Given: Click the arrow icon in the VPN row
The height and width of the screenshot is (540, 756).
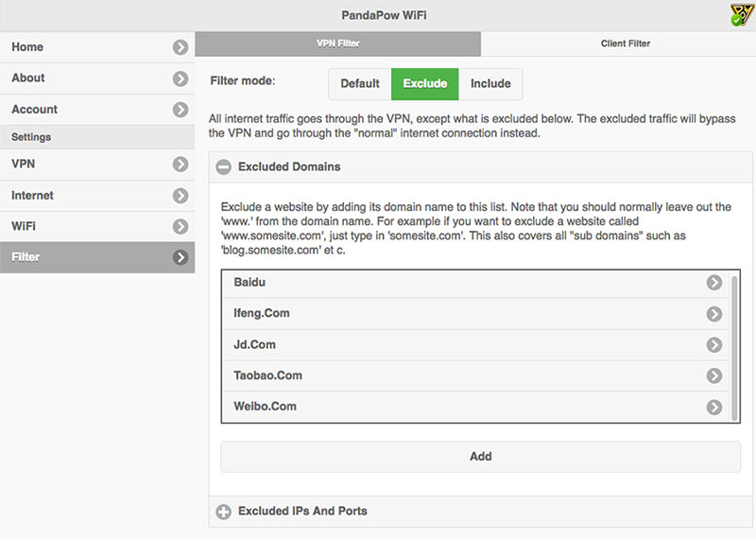Looking at the screenshot, I should click(x=180, y=165).
